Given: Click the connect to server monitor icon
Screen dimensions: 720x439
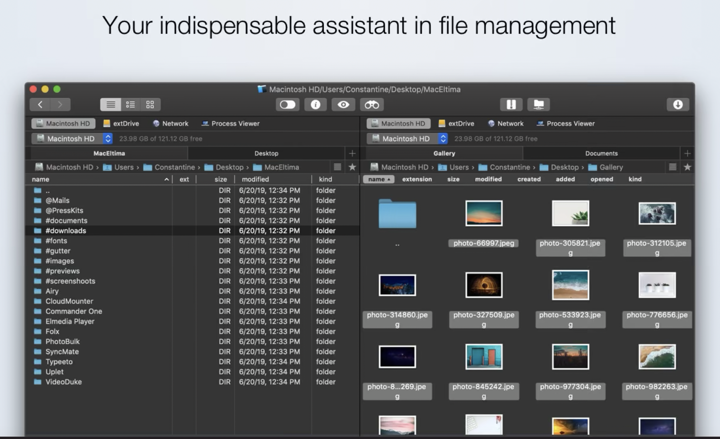Looking at the screenshot, I should coord(539,105).
